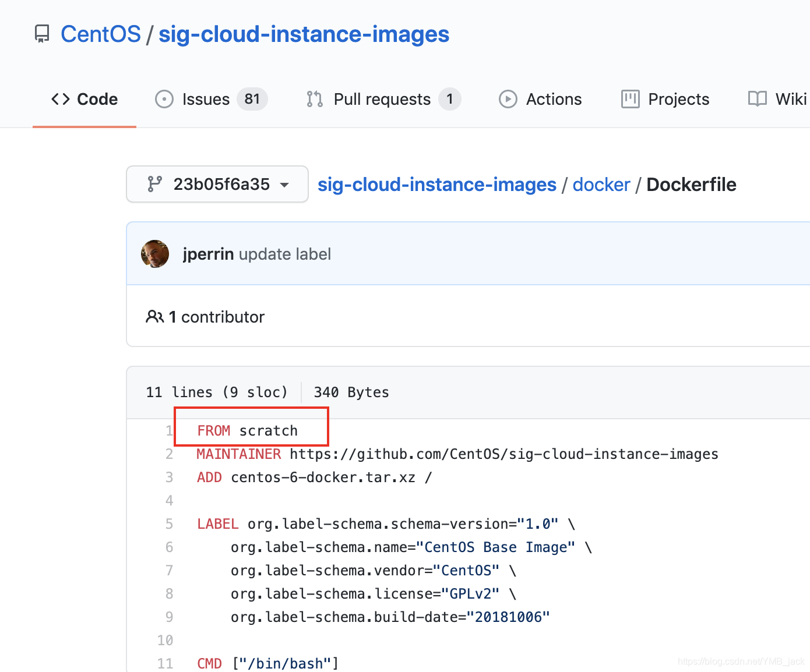Click the name="CentOS Base Image" line
810x672 pixels.
411,547
